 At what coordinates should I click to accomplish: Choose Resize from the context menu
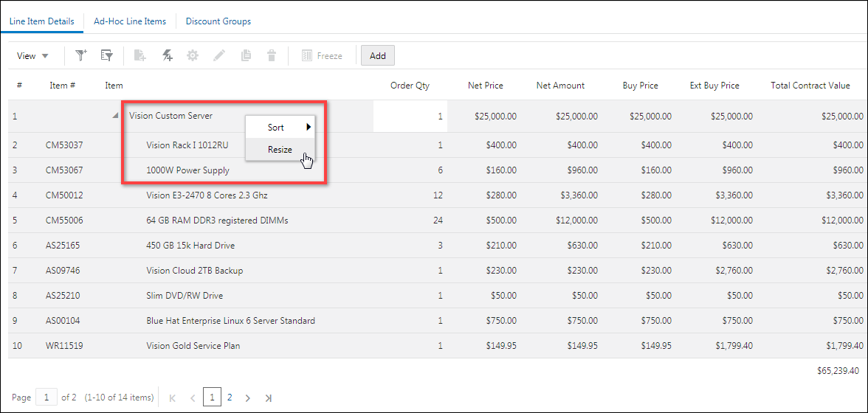tap(280, 150)
